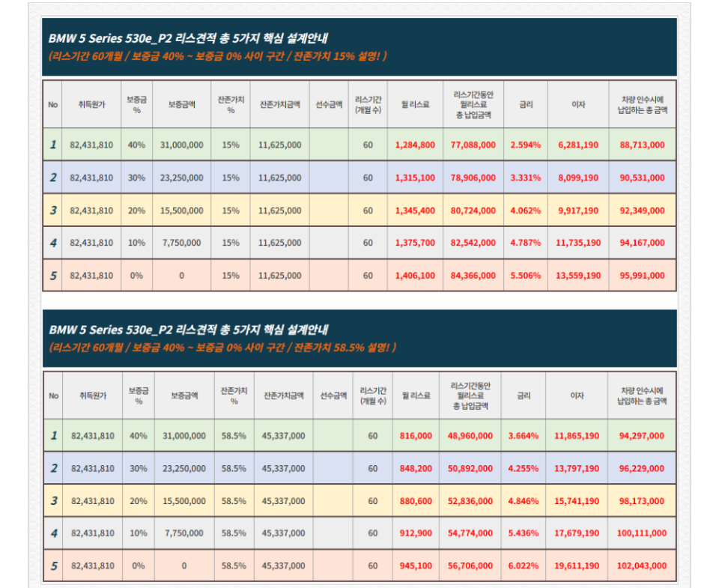The image size is (716, 588).
Task: Select the rate value 3.664%
Action: pyautogui.click(x=524, y=435)
